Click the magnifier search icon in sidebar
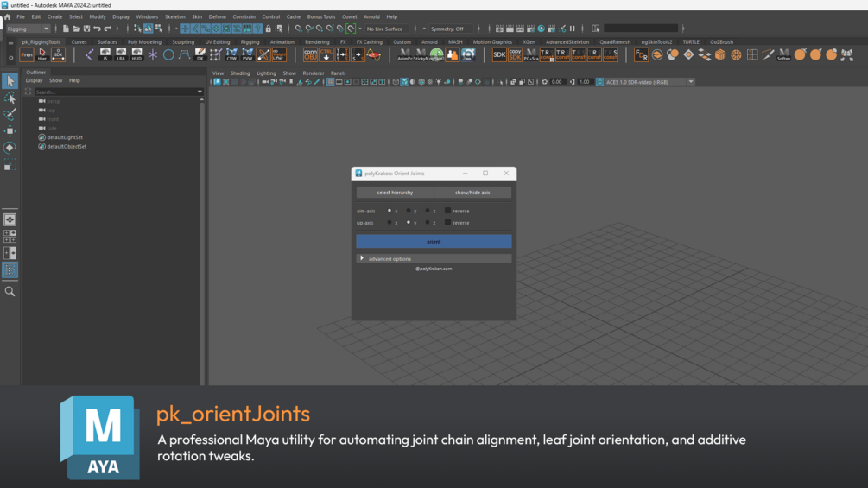This screenshot has height=488, width=868. (10, 292)
